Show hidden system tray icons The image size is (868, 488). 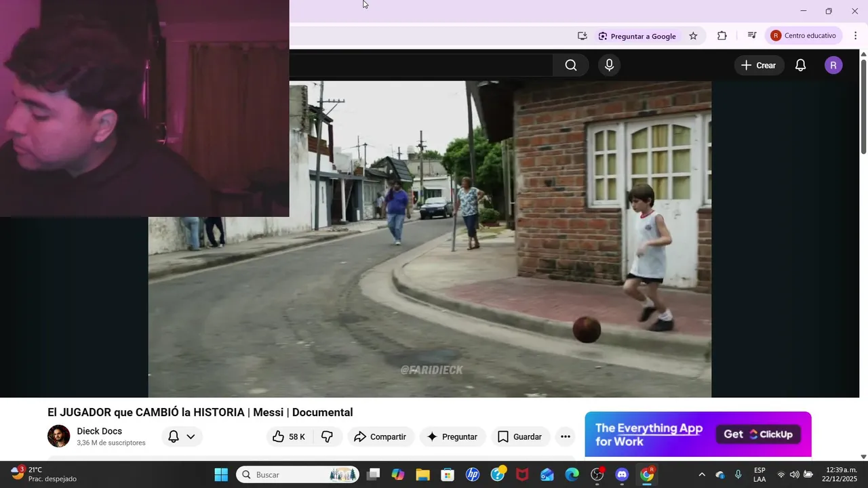702,474
